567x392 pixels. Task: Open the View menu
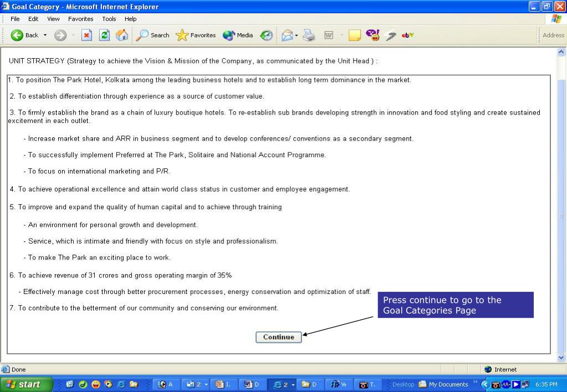(54, 19)
